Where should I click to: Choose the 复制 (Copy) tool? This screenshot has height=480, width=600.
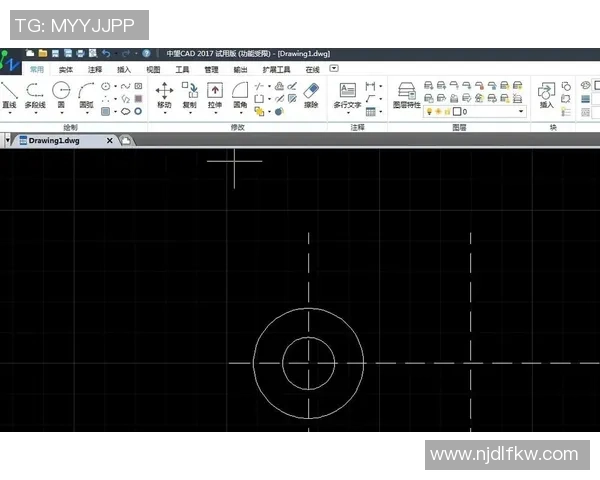[190, 94]
